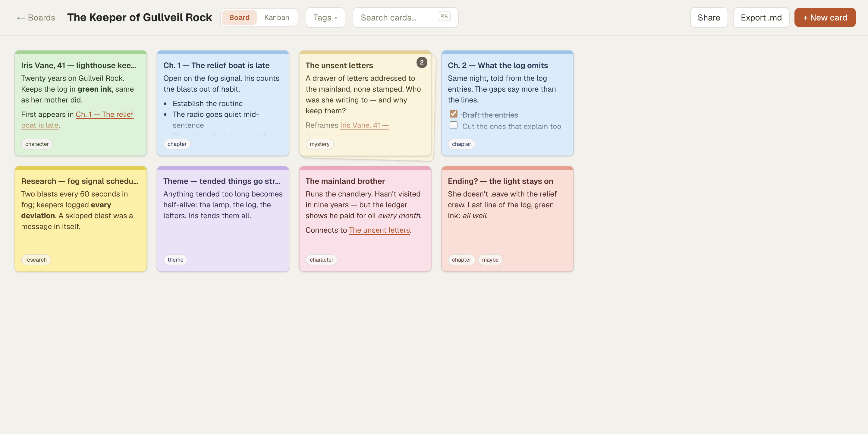The height and width of the screenshot is (434, 868).
Task: Open The mainland brother card title
Action: tap(345, 181)
